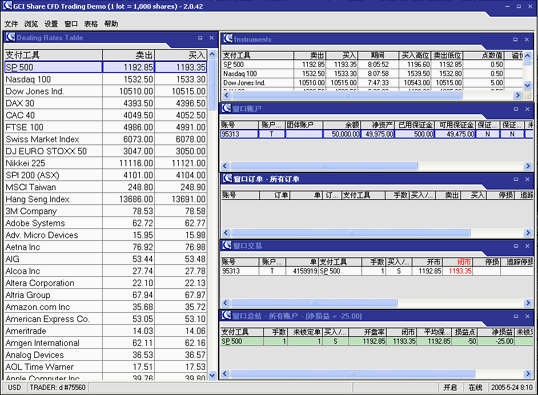Close the Instruments panel
This screenshot has height=395, width=538.
click(527, 39)
